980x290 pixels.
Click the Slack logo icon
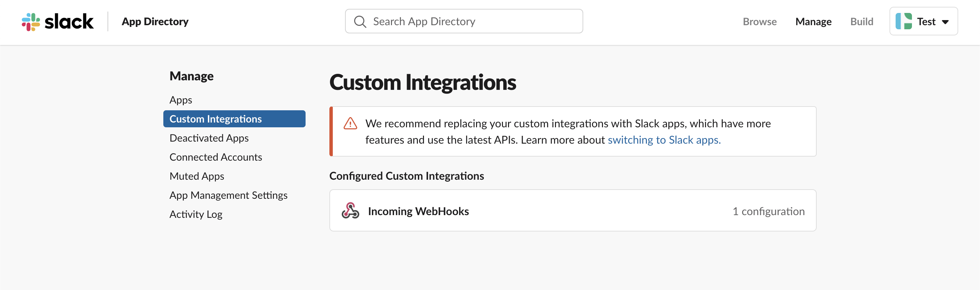31,22
